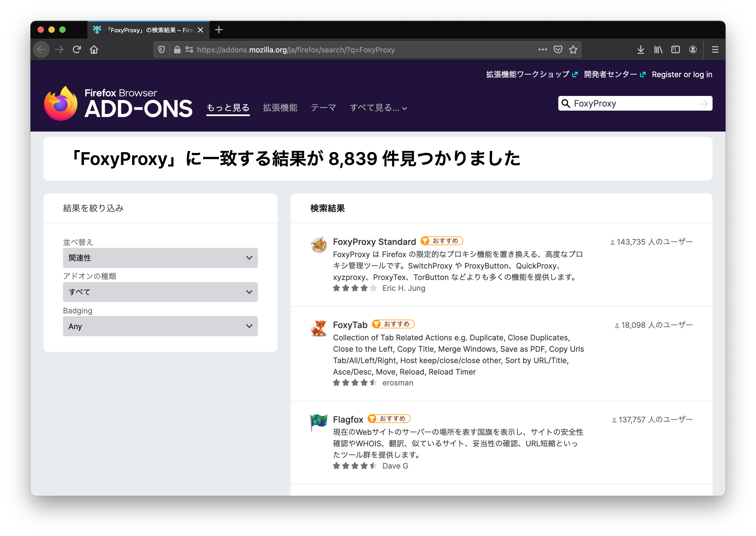Open the home page icon

[x=94, y=50]
